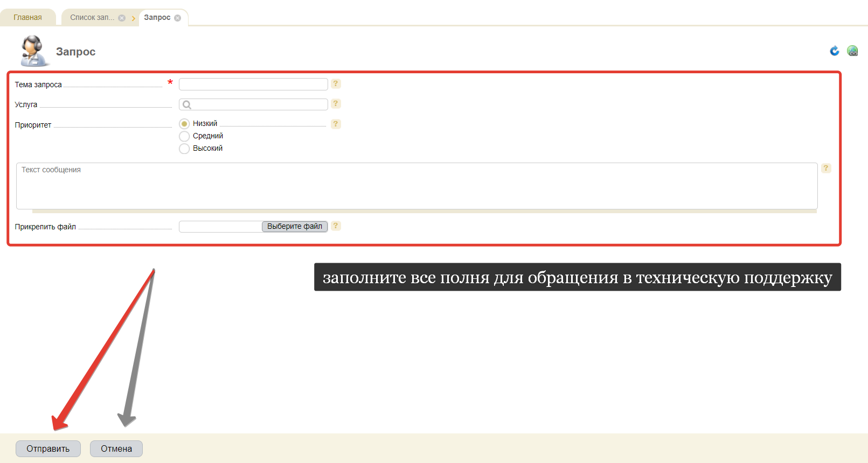Click the search magnifier in Услуга field
The width and height of the screenshot is (868, 463).
coord(187,105)
